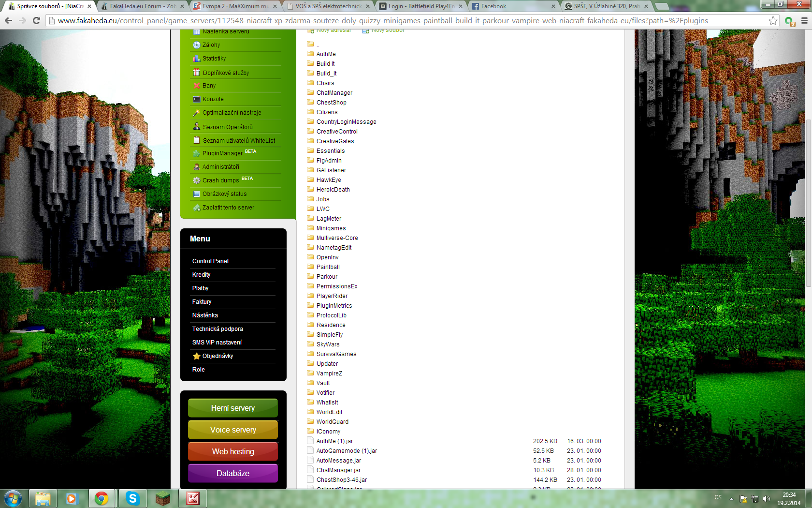Click the Herní servery button
The width and height of the screenshot is (812, 508).
(232, 408)
